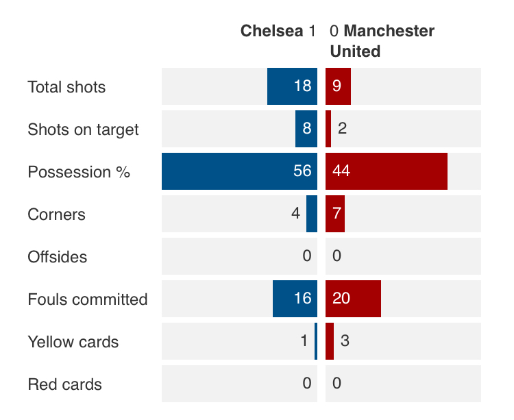Click the Possession % label
This screenshot has height=420, width=514.
(x=79, y=172)
